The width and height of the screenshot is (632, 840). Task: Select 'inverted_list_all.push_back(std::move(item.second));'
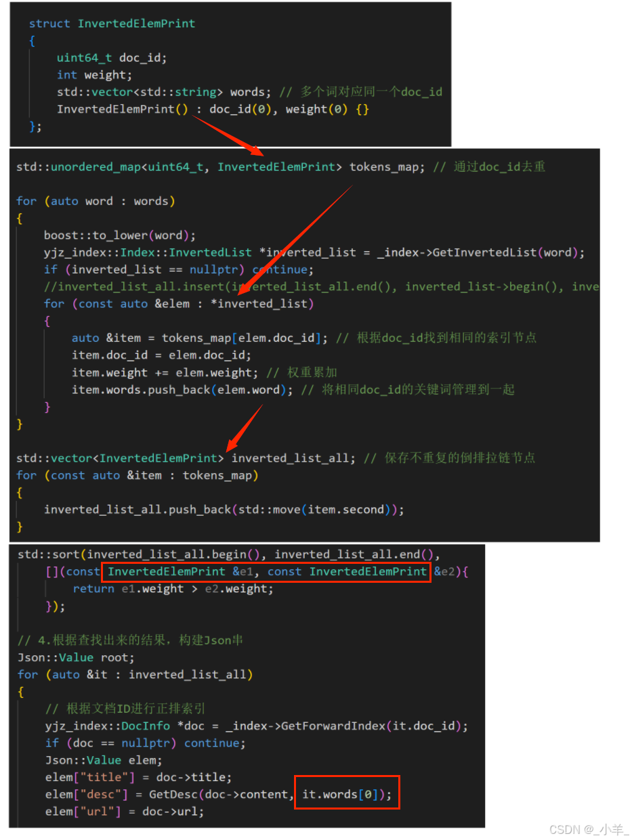[224, 510]
